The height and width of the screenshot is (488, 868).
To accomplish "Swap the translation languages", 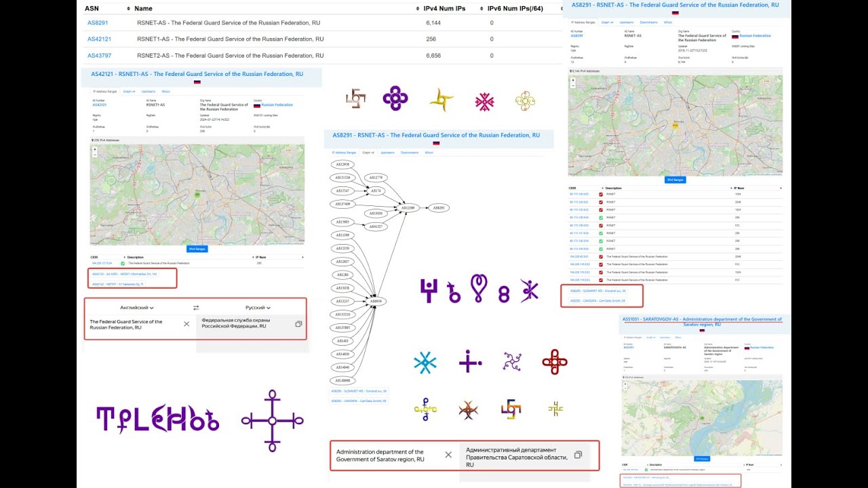I will 197,308.
